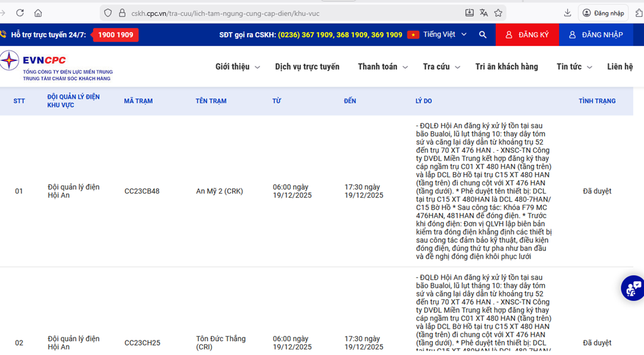This screenshot has width=644, height=355.
Task: Click the floating chat support icon
Action: (x=633, y=288)
